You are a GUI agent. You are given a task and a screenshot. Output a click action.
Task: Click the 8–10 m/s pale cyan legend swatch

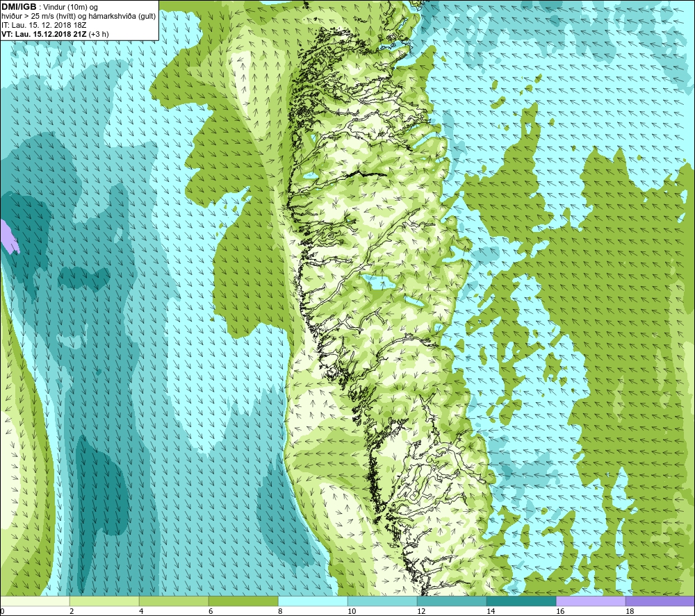313,601
